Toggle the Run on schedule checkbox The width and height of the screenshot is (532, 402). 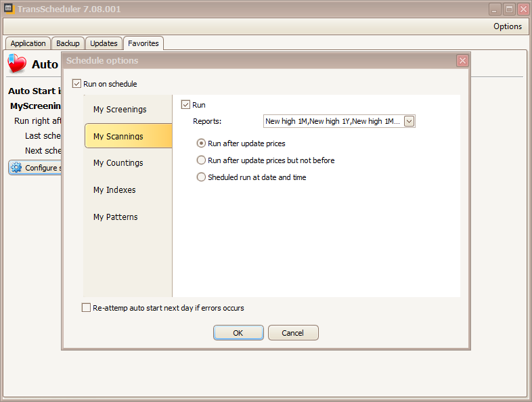76,84
